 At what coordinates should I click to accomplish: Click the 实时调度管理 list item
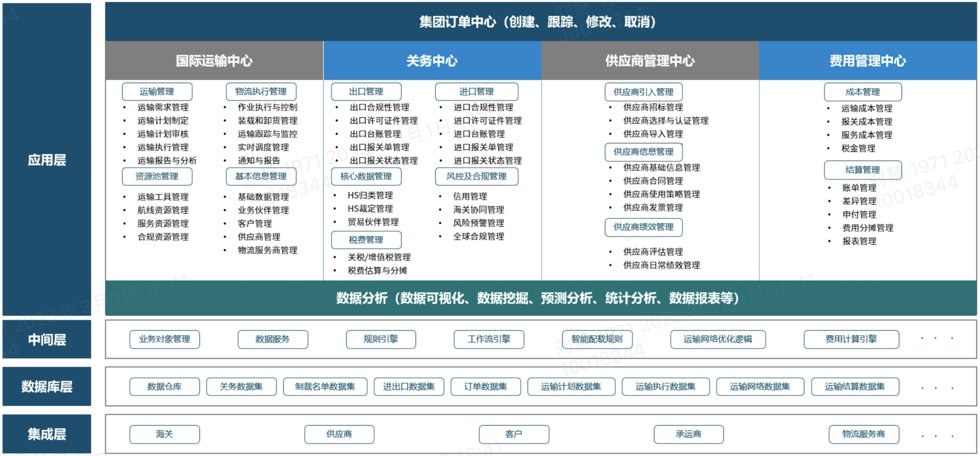point(264,147)
